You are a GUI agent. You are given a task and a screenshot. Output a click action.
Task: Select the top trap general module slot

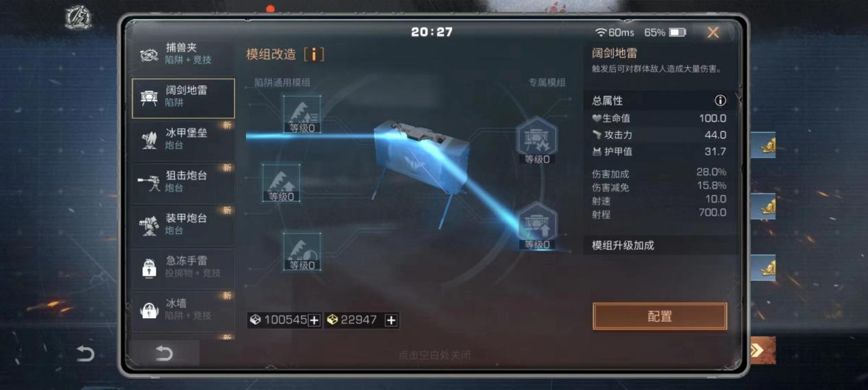click(302, 114)
